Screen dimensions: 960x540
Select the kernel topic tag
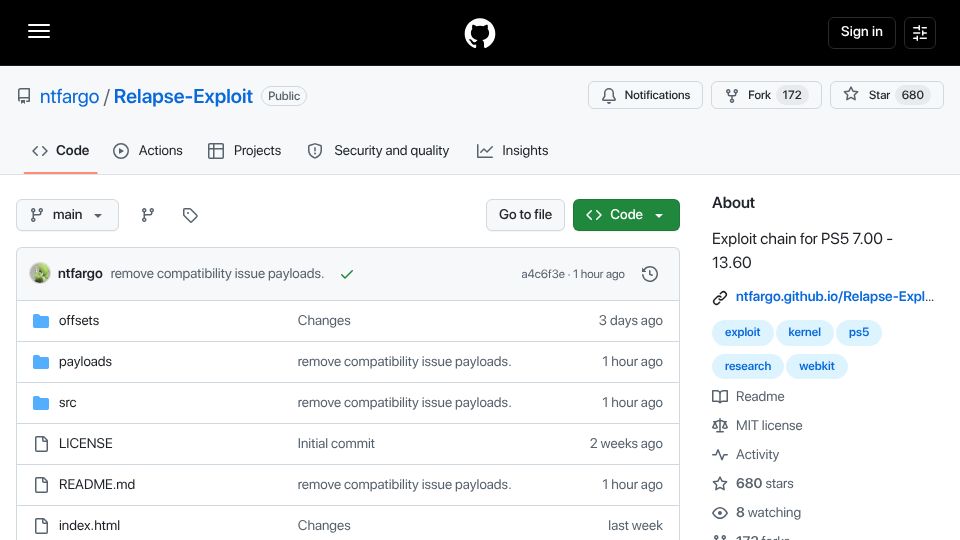click(804, 332)
